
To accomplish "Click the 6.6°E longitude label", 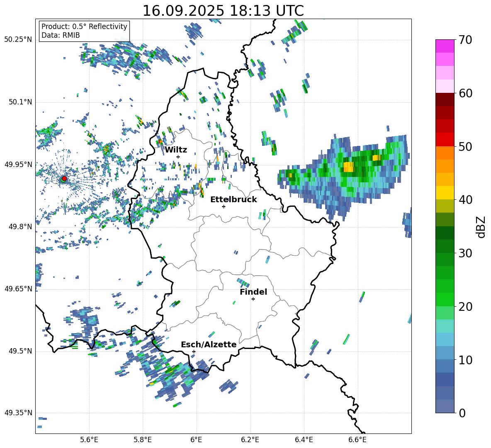I will click(x=357, y=440).
